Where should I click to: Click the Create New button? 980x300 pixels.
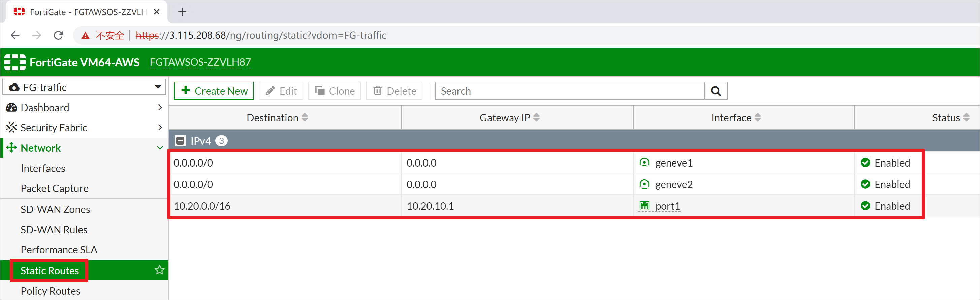[x=214, y=91]
